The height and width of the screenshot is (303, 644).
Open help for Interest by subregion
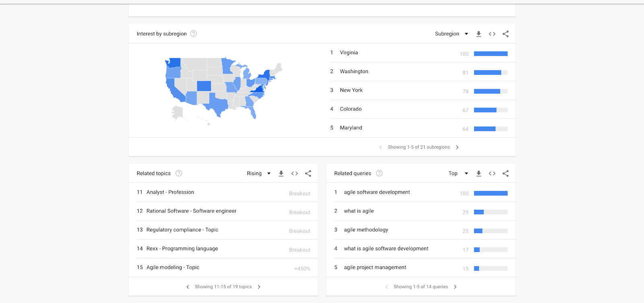(194, 34)
